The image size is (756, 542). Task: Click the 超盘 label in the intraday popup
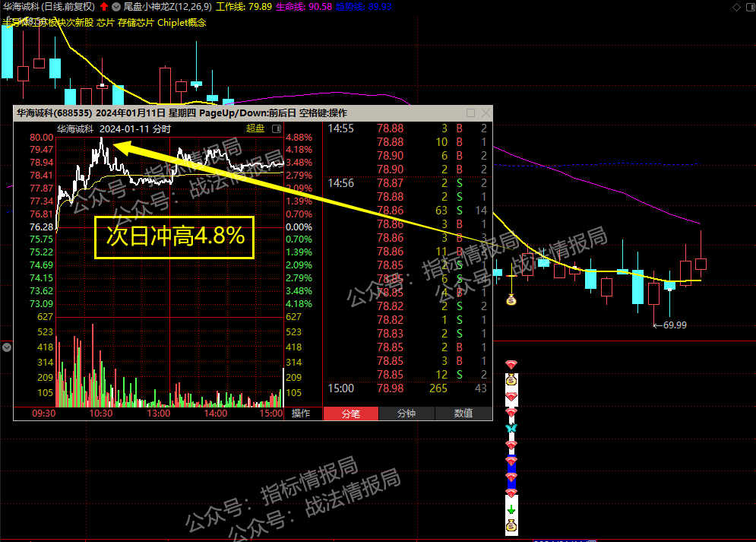click(x=255, y=128)
